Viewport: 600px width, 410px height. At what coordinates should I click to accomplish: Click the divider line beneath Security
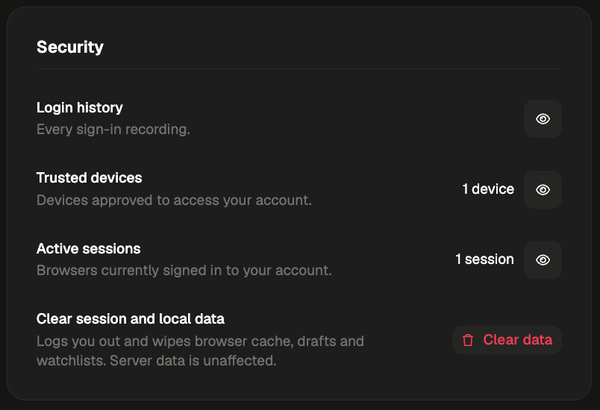(299, 69)
